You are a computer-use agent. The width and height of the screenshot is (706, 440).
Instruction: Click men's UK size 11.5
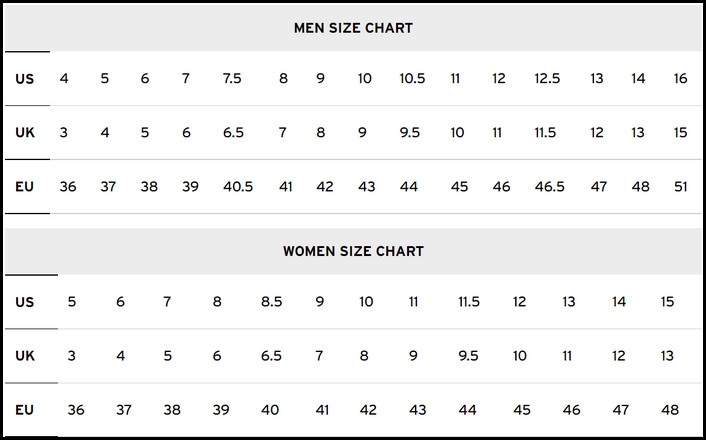pos(545,132)
